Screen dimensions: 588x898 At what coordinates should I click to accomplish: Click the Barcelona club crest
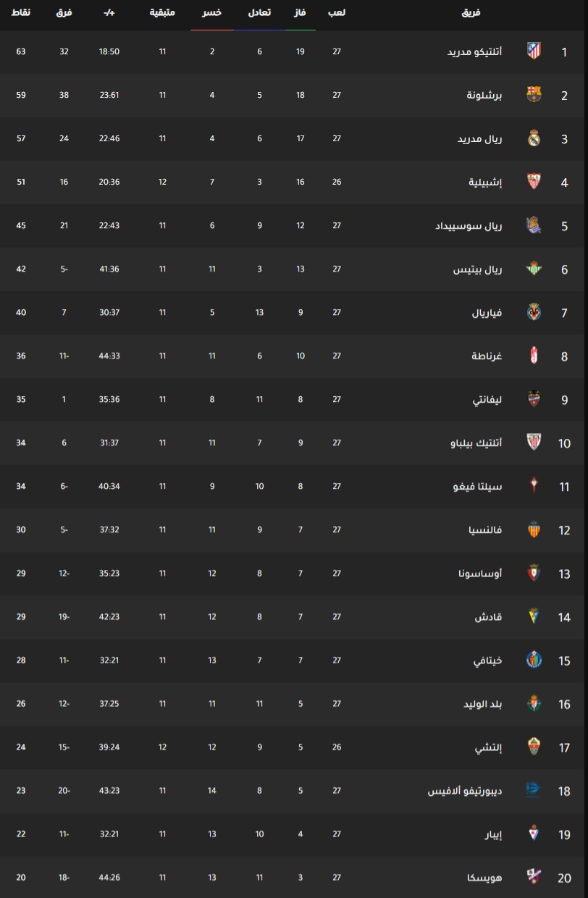click(x=534, y=95)
